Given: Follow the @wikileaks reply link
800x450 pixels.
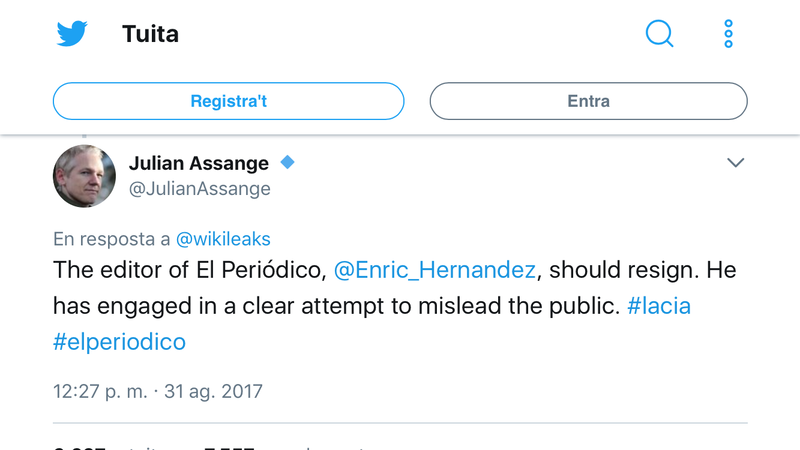Looking at the screenshot, I should click(223, 239).
